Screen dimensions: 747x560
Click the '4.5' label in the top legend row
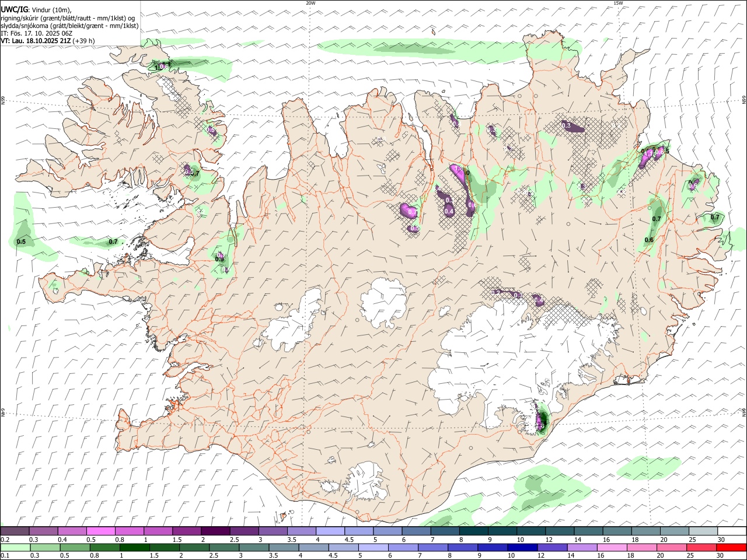pyautogui.click(x=349, y=540)
